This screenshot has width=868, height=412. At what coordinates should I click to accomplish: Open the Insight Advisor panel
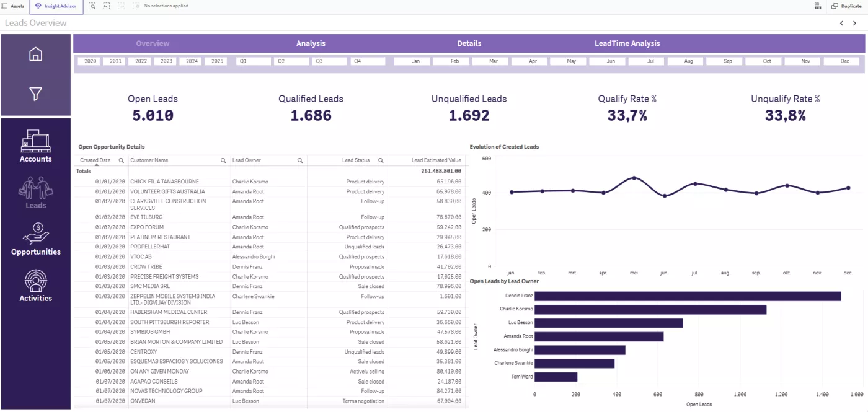click(x=56, y=6)
